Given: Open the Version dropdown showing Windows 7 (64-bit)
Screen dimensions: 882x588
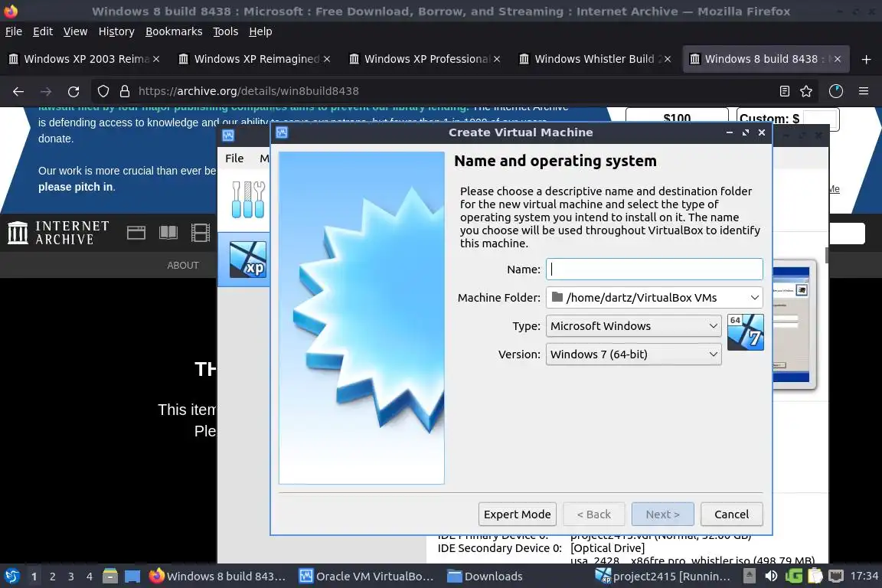Looking at the screenshot, I should click(633, 354).
